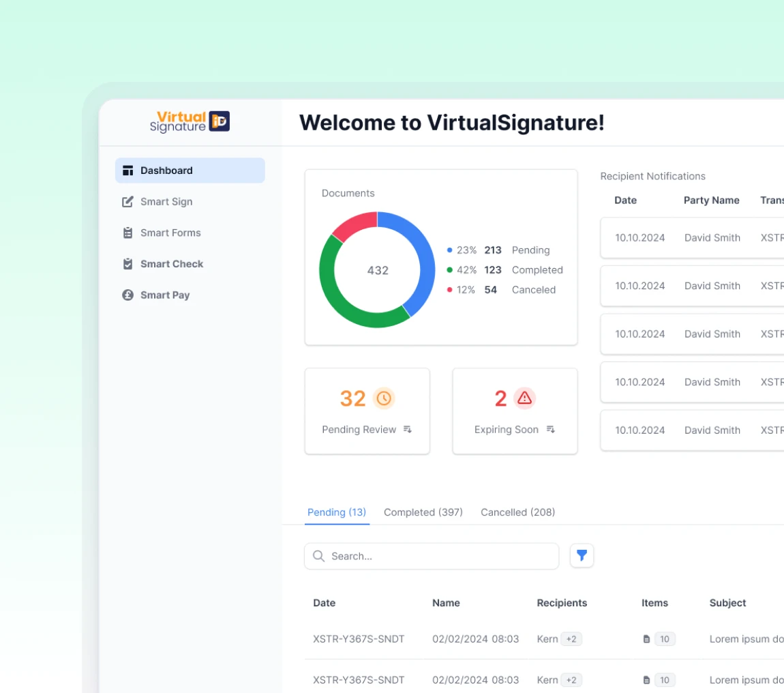Screen dimensions: 784x693
Task: Open the Pending Review card showing 32
Action: pos(367,411)
